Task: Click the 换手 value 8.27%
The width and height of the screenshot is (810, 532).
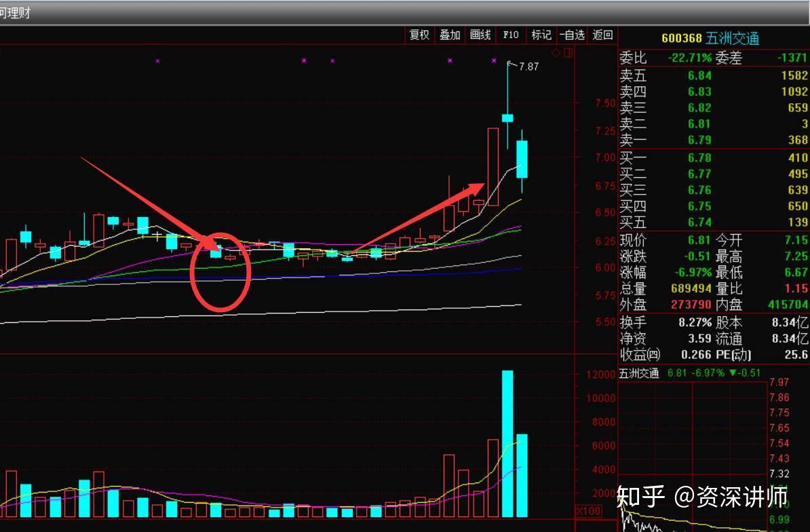Action: pyautogui.click(x=695, y=323)
